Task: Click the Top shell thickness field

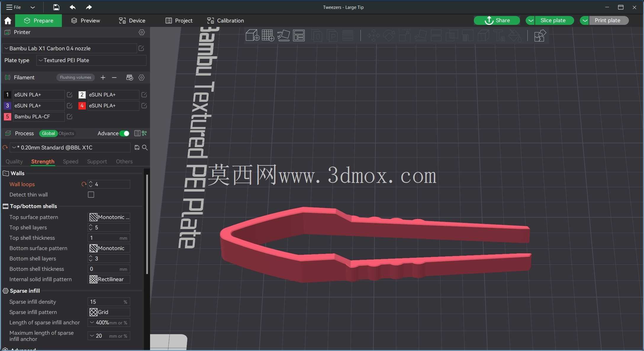Action: (x=109, y=238)
